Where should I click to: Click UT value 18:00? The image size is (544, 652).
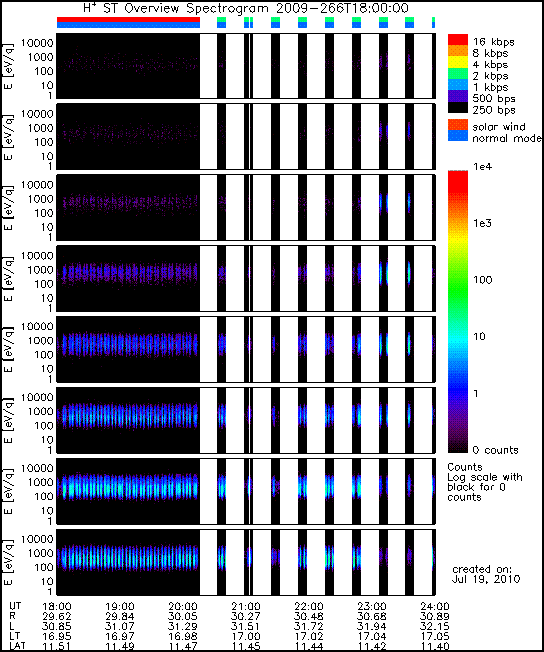coord(57,607)
